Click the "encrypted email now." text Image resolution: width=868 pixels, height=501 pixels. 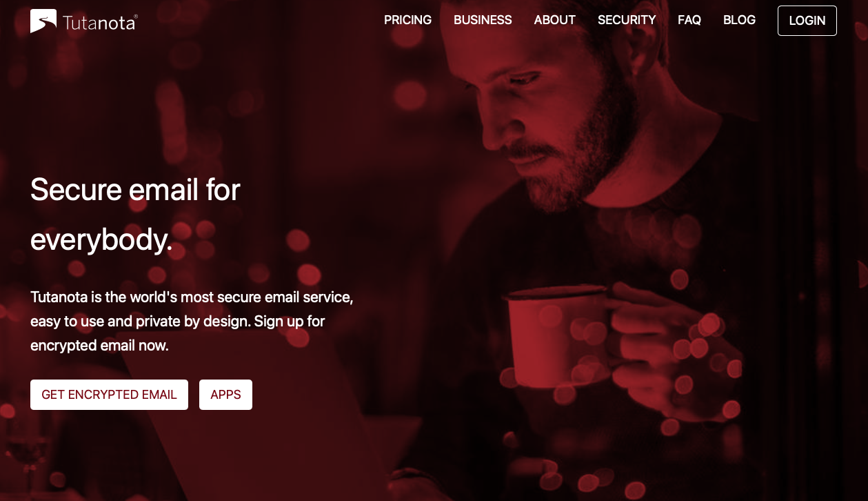pos(99,346)
